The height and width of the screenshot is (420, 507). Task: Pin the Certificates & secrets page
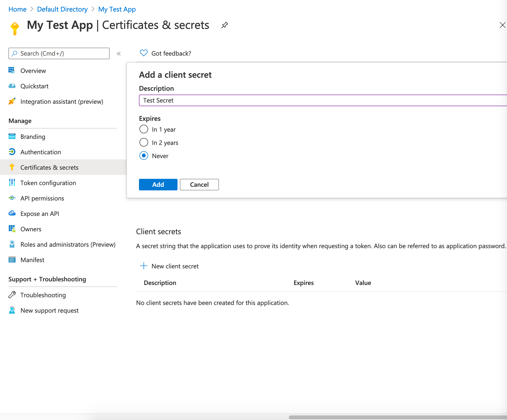224,25
